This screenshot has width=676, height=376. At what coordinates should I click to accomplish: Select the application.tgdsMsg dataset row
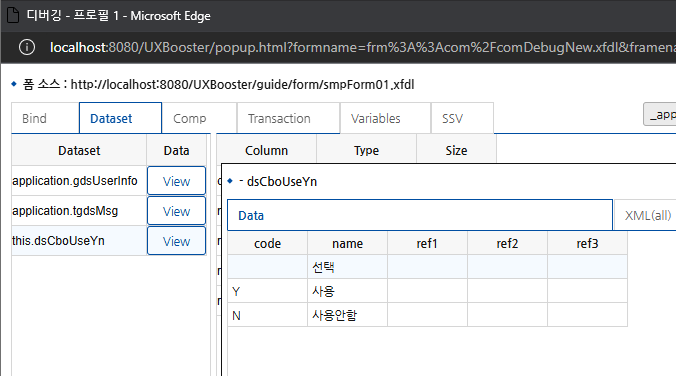[x=79, y=211]
